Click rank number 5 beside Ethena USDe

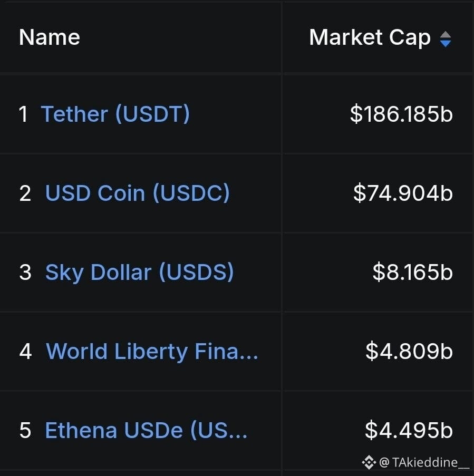point(25,431)
